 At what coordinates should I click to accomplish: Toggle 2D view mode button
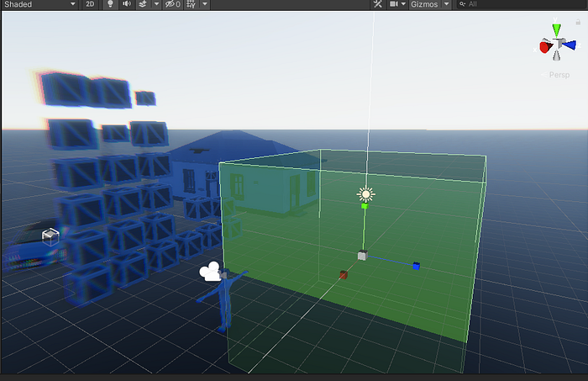coord(90,4)
